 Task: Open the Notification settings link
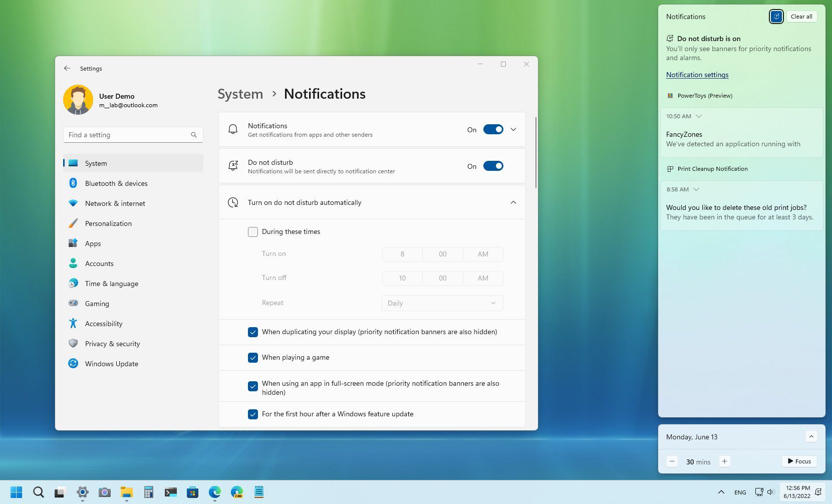tap(697, 75)
